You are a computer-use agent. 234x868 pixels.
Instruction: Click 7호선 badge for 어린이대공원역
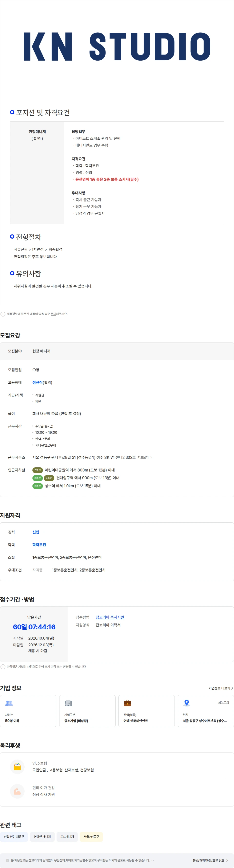(x=38, y=470)
